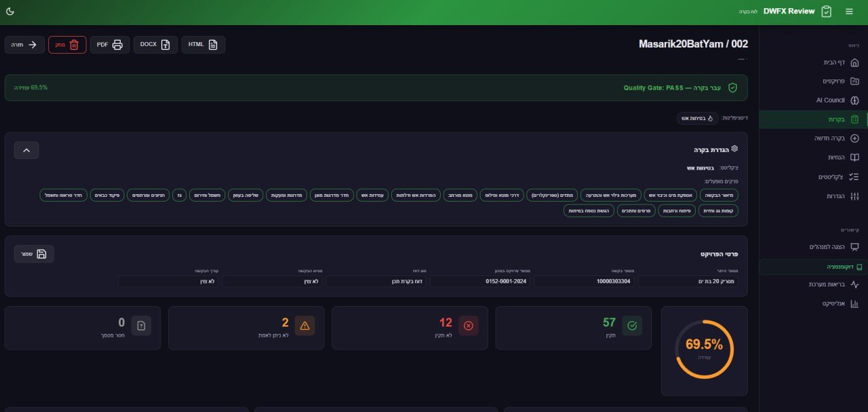This screenshot has width=868, height=412.
Task: Go back using the חזרה arrow button
Action: 24,45
